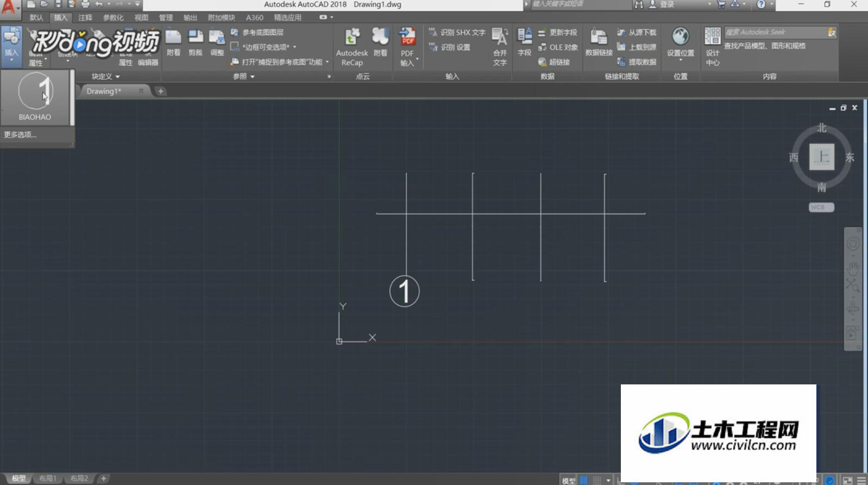Switch to the 参数化 ribbon tab
Screen dimensions: 868x485
[x=114, y=17]
